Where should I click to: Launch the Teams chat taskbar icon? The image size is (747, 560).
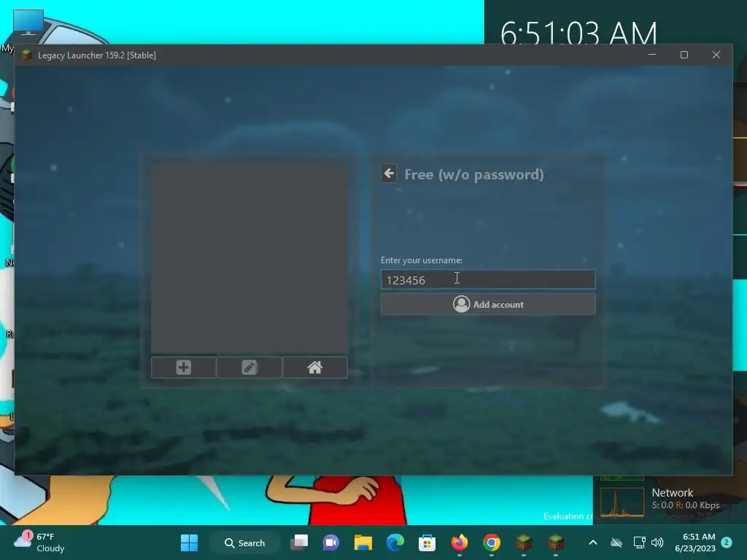tap(331, 542)
